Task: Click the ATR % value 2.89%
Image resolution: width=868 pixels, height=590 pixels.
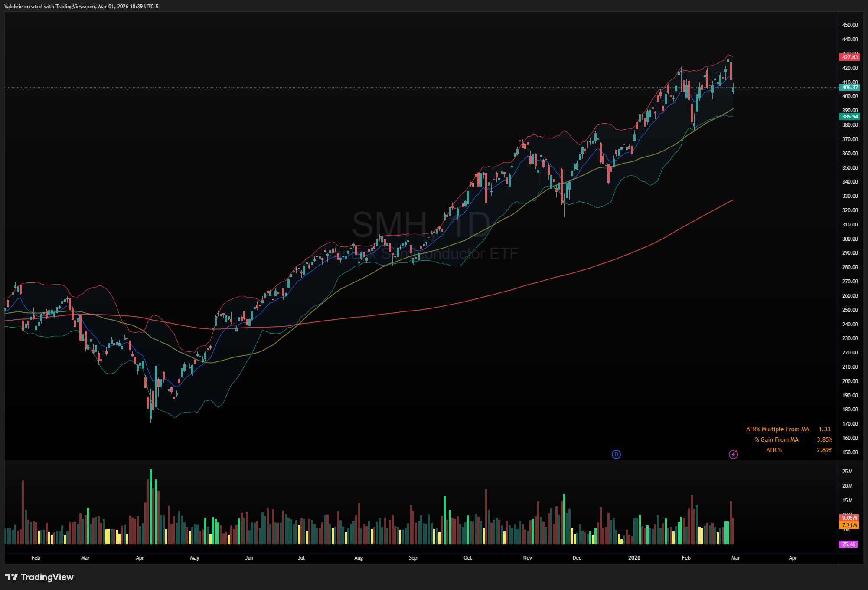Action: point(824,450)
